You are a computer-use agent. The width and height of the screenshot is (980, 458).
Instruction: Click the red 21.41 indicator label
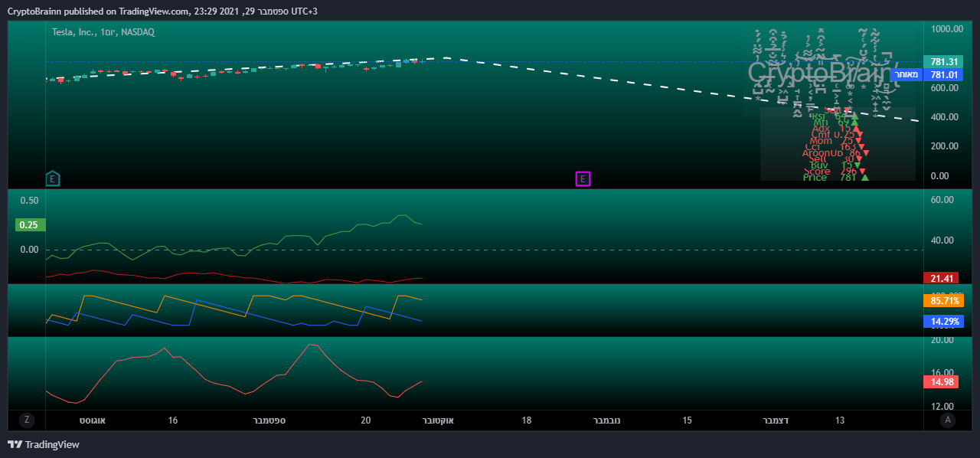[x=942, y=278]
